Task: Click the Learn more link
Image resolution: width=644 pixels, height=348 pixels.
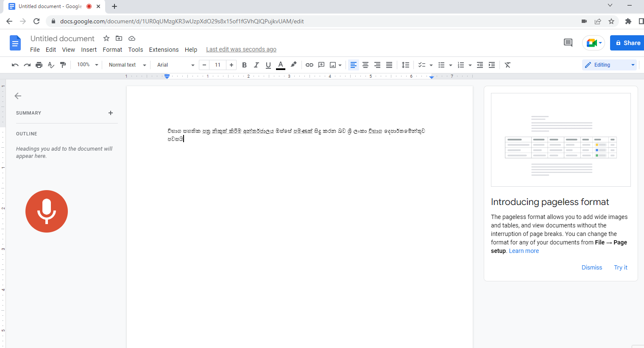Action: [x=524, y=251]
